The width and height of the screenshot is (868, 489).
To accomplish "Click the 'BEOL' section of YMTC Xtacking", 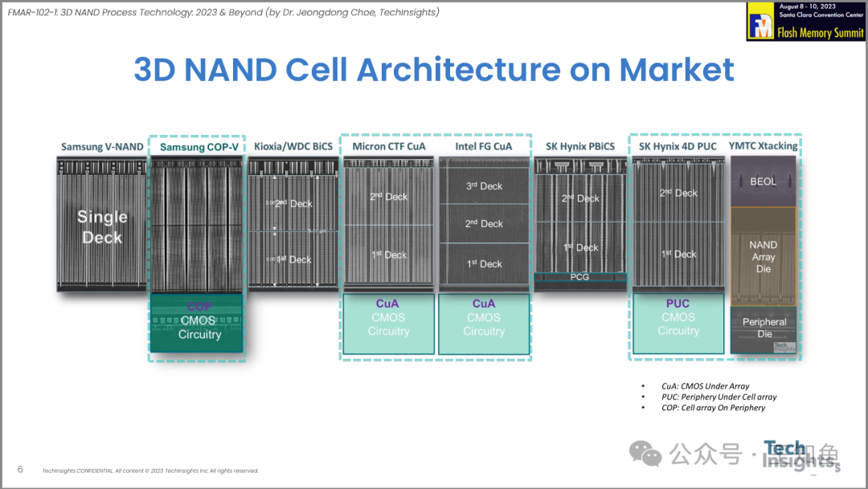I will coord(764,181).
